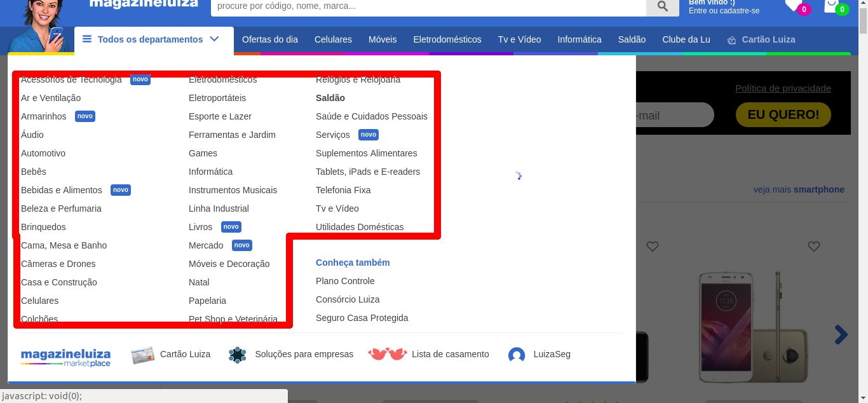Select Áudio department

(x=32, y=135)
